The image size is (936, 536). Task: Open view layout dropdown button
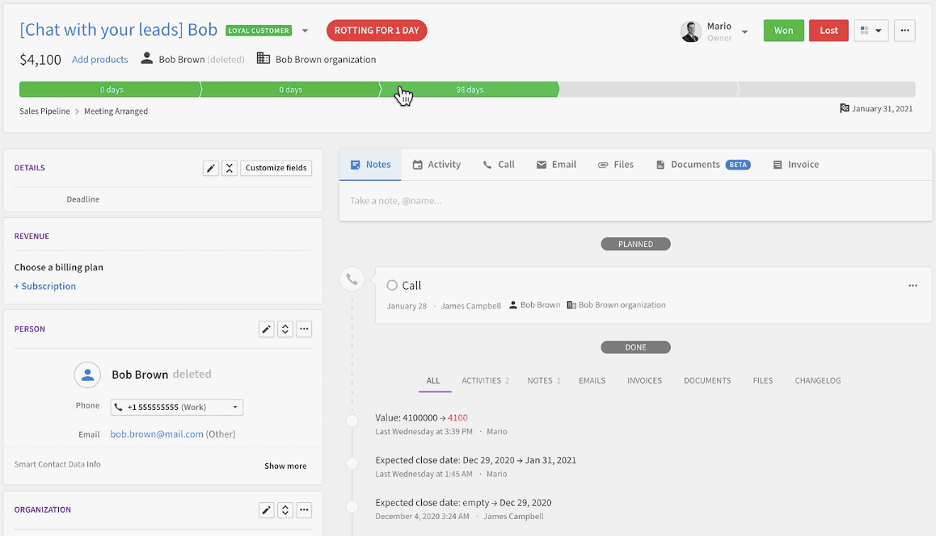872,30
